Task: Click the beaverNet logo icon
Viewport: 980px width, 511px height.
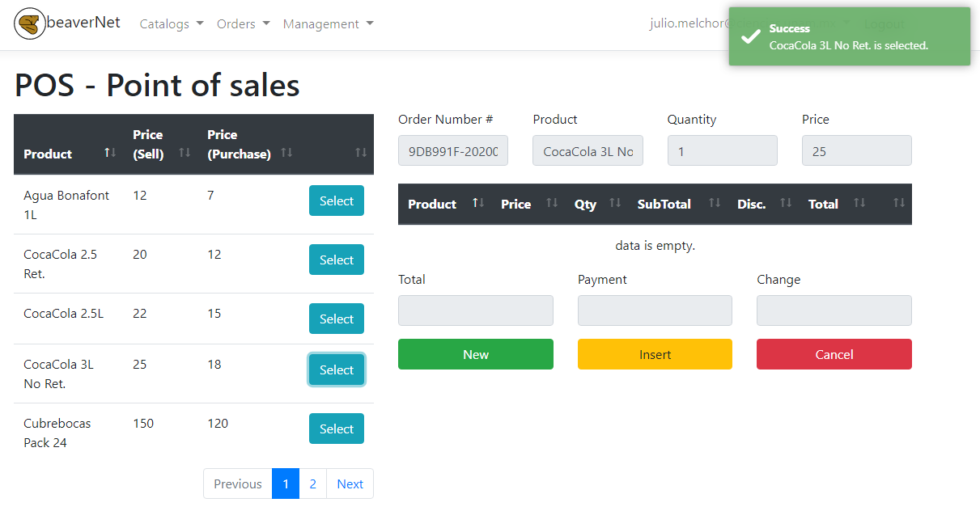Action: [30, 23]
